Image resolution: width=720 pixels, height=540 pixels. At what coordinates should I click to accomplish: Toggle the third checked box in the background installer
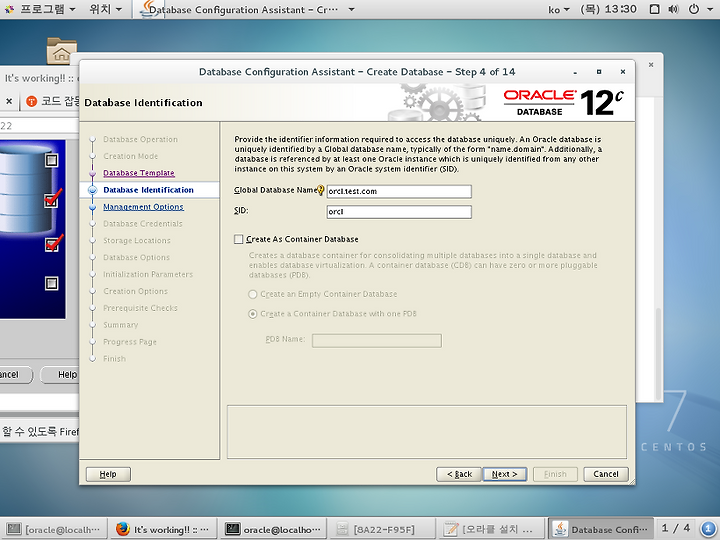[x=51, y=244]
